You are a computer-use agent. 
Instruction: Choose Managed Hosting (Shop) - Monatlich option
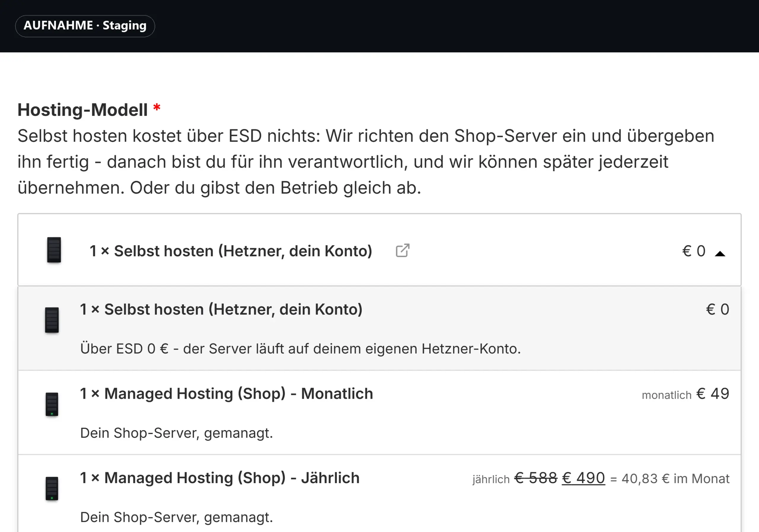click(379, 412)
